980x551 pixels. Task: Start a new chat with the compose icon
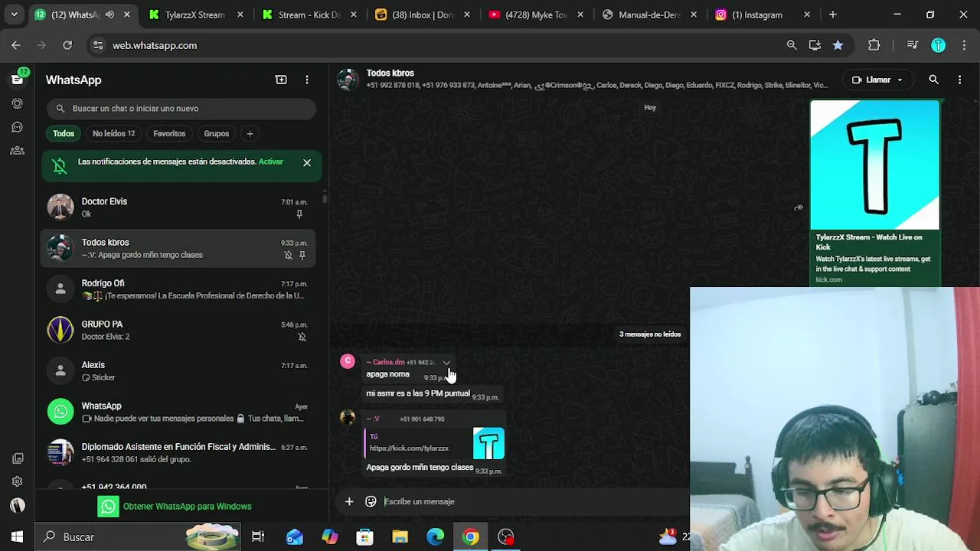click(281, 80)
